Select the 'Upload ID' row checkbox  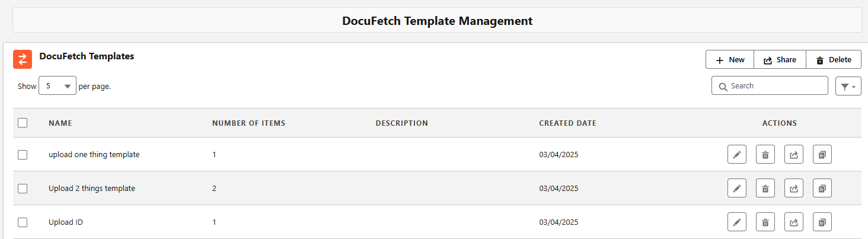23,222
